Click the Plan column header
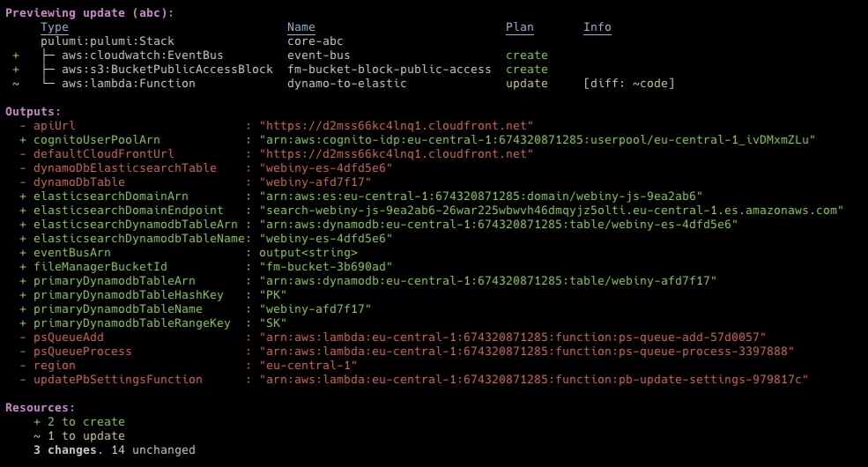The image size is (868, 467). point(520,27)
